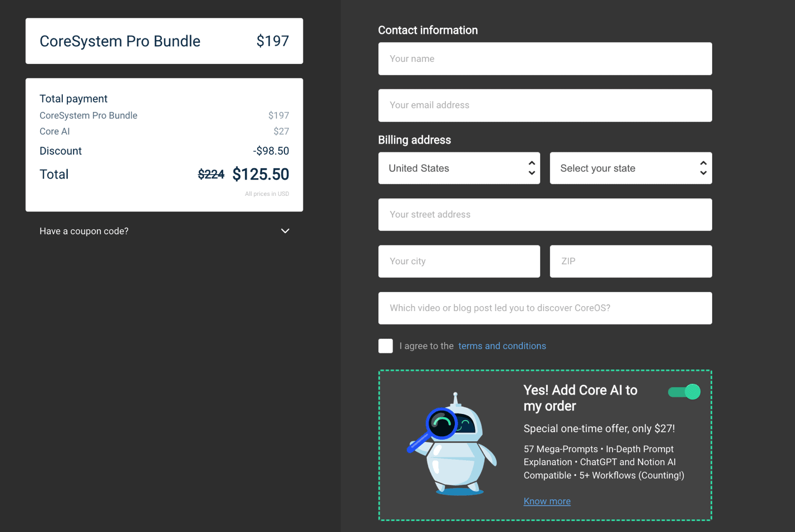Screen dimensions: 795x532
Task: Click the $125.50 total price
Action: point(261,174)
